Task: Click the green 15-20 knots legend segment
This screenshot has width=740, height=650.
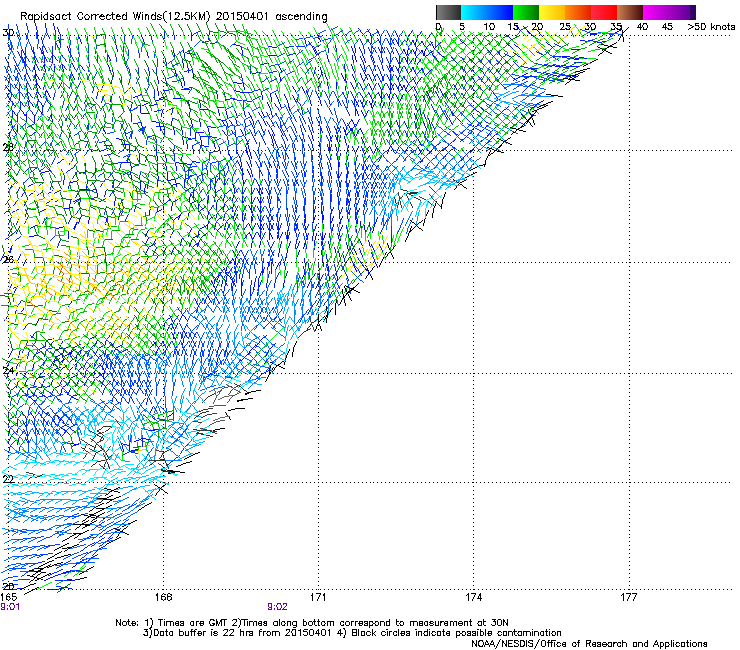Action: [x=526, y=12]
